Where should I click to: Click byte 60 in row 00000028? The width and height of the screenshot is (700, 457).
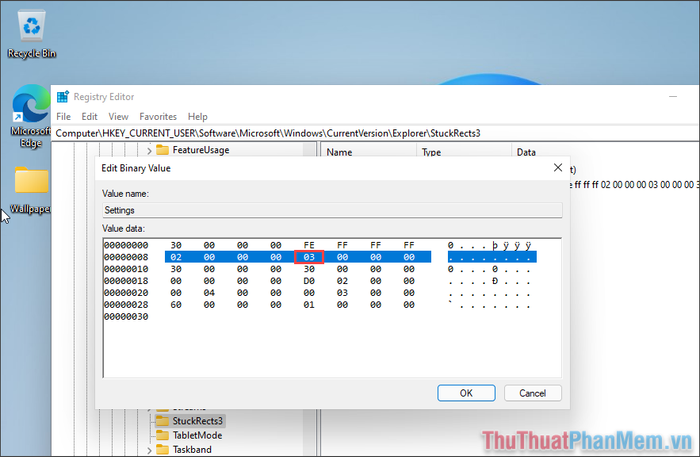pos(176,304)
